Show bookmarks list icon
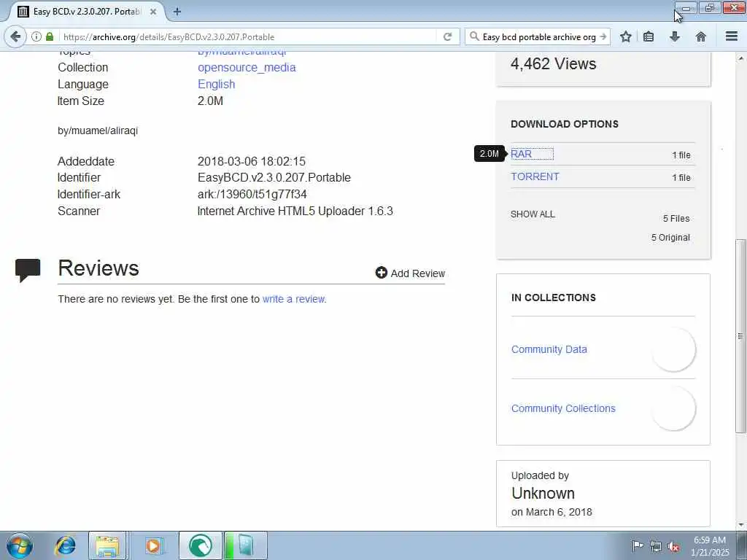This screenshot has height=560, width=747. pos(649,36)
